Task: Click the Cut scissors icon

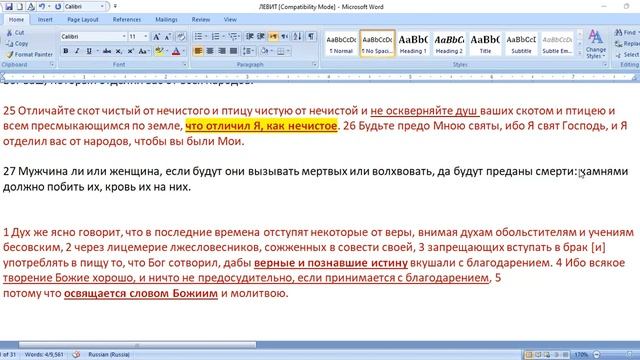Action: pyautogui.click(x=9, y=33)
